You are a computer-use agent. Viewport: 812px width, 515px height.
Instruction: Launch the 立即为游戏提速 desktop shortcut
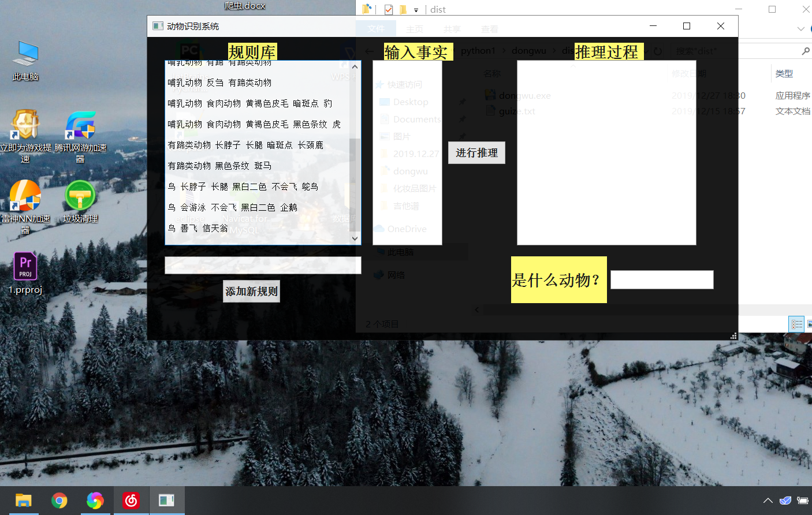pos(25,136)
